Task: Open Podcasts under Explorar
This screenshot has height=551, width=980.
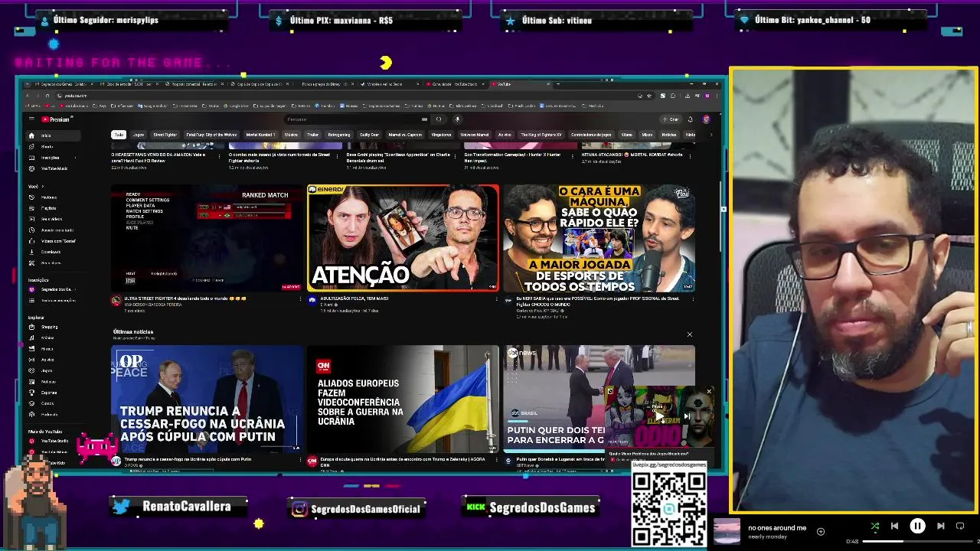Action: [47, 415]
